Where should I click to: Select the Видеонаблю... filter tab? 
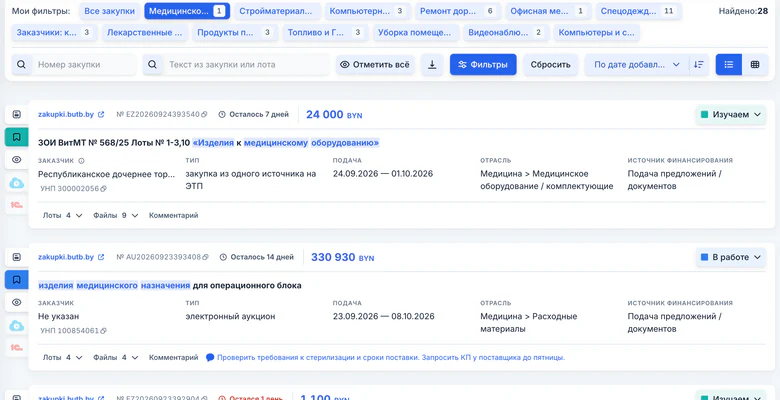(506, 32)
